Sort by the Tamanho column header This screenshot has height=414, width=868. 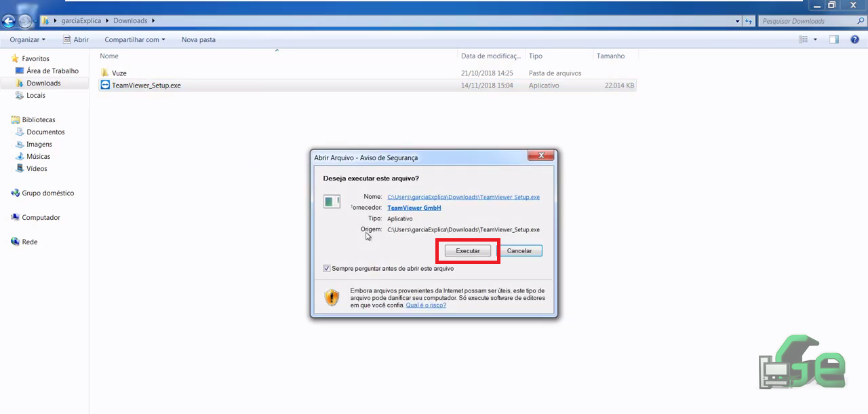click(x=615, y=56)
